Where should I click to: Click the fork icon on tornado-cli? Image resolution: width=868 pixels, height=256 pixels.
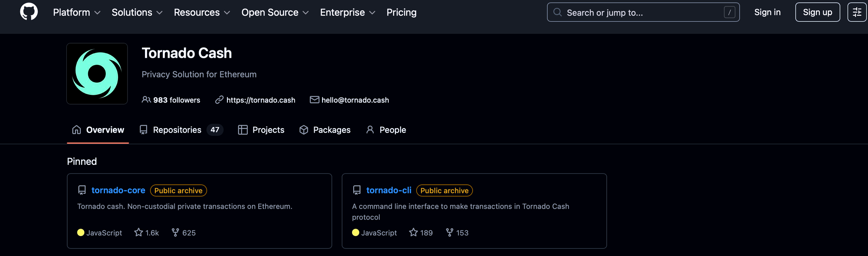450,233
